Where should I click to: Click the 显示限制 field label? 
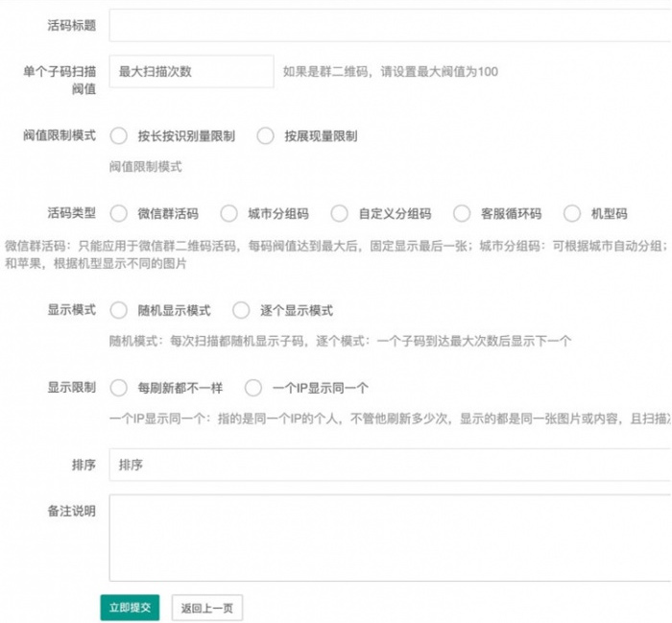point(72,388)
